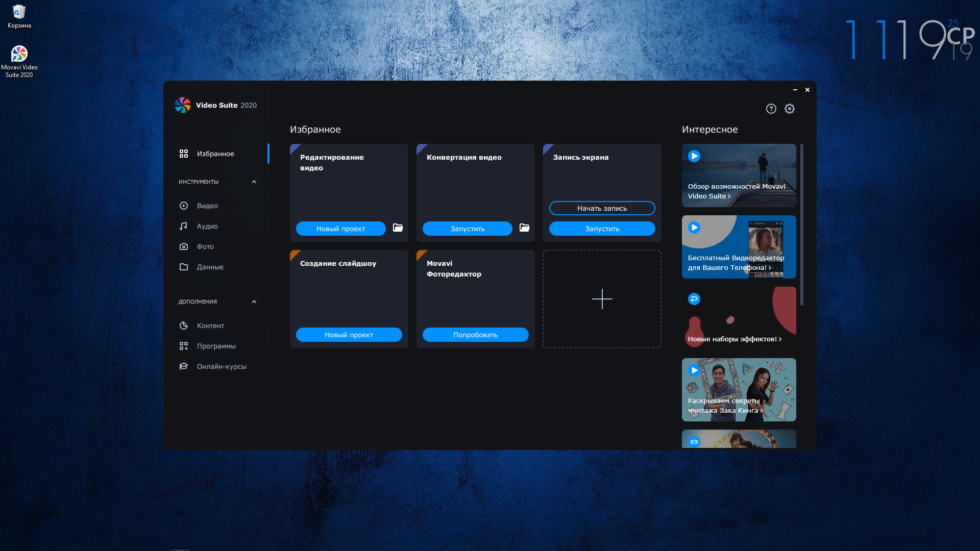Open folder icon in Конвертация видео card
The width and height of the screenshot is (980, 551).
click(x=524, y=228)
